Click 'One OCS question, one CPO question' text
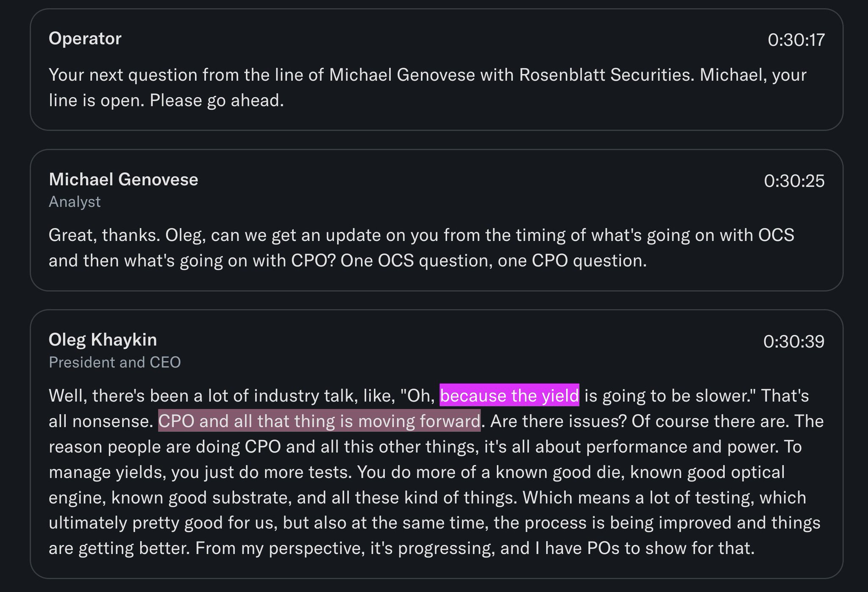 [493, 261]
